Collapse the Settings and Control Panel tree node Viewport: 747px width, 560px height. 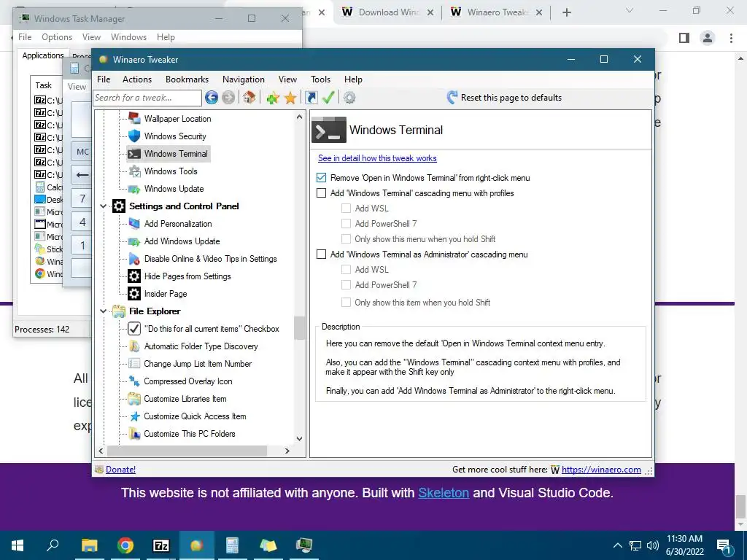[104, 206]
